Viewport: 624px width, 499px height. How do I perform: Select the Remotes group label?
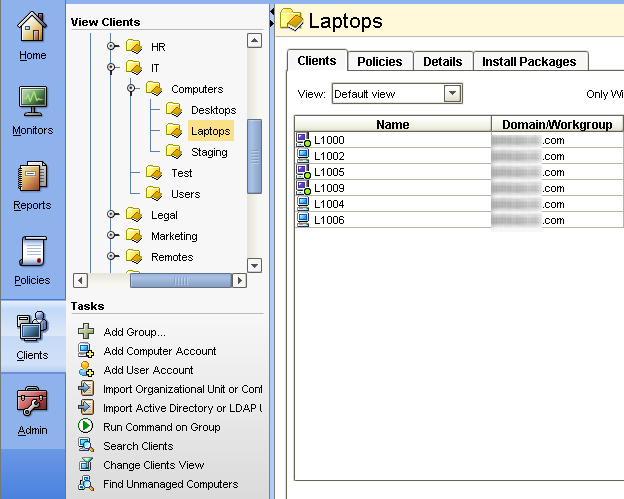tap(172, 257)
